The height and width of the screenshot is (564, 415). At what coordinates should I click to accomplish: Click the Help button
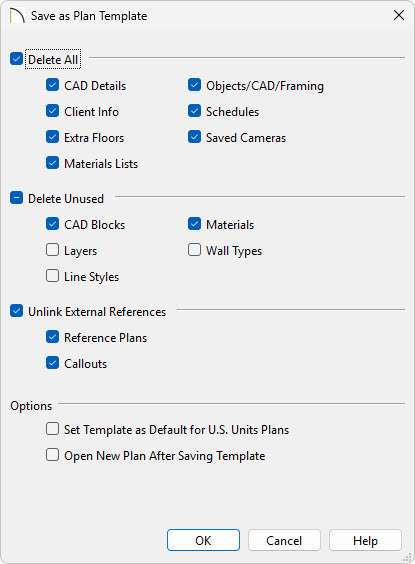365,540
